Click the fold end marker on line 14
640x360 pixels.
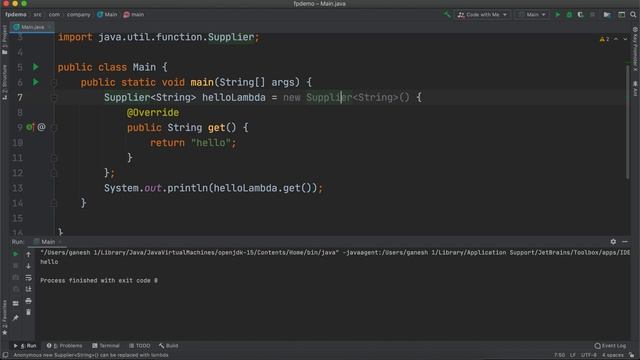pos(53,203)
